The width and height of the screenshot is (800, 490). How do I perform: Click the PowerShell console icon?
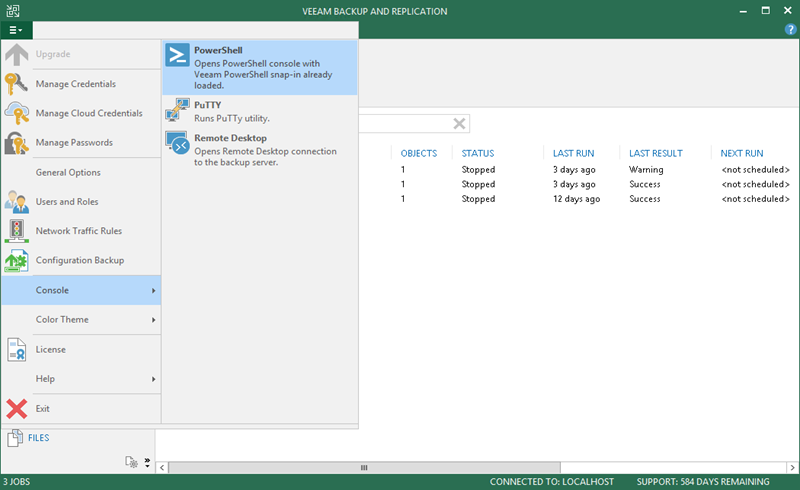[177, 55]
